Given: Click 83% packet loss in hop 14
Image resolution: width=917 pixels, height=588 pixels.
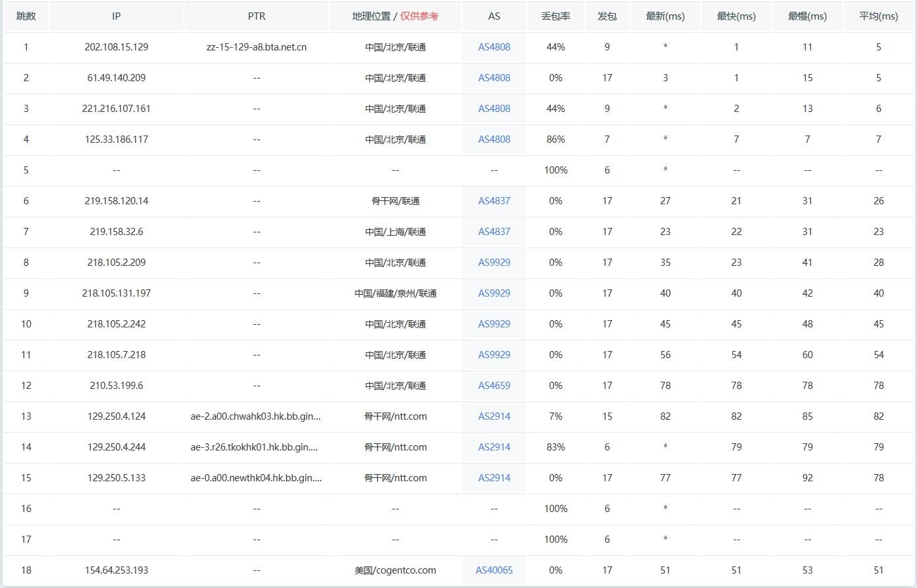Looking at the screenshot, I should pyautogui.click(x=555, y=447).
